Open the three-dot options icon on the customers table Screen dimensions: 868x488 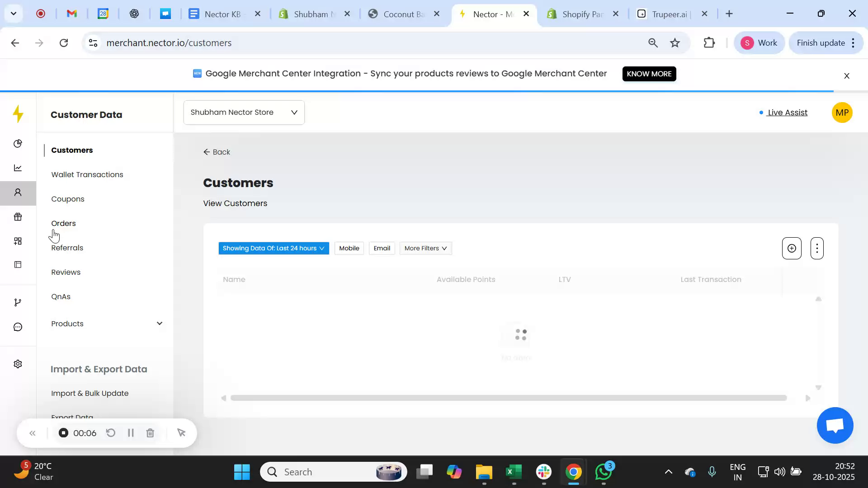[x=816, y=248]
